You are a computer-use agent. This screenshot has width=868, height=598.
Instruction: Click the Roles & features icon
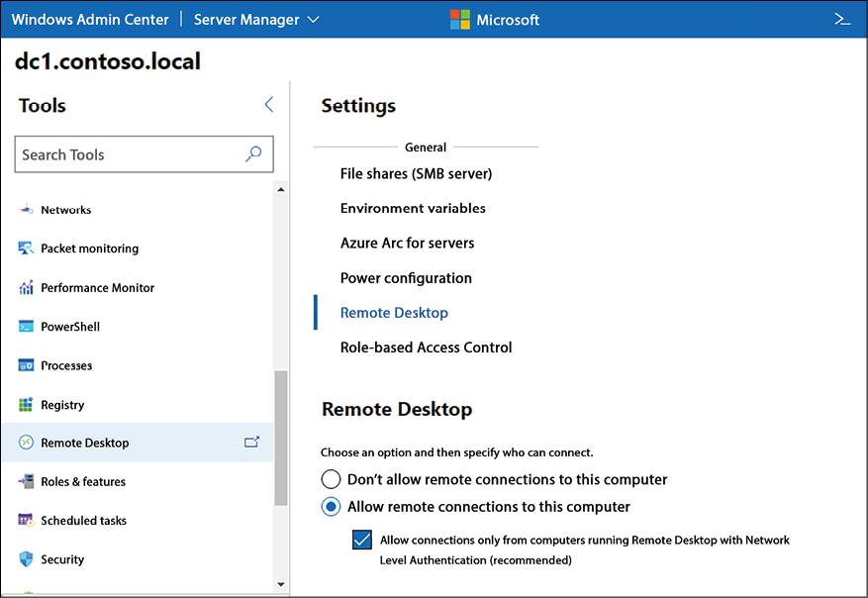pos(26,481)
